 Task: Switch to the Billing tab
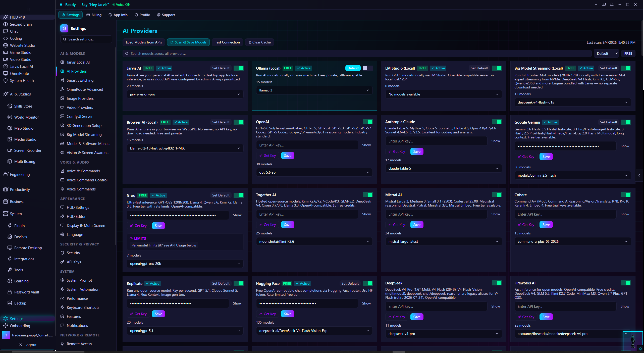pos(94,15)
